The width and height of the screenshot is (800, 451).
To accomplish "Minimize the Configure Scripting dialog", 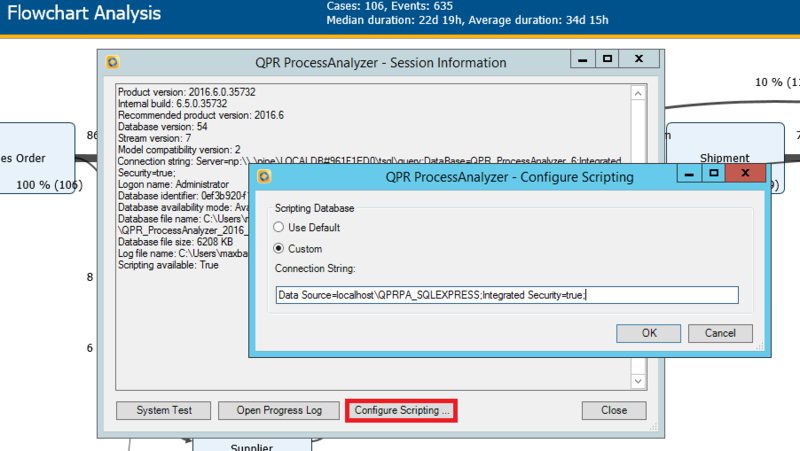I will pyautogui.click(x=689, y=173).
